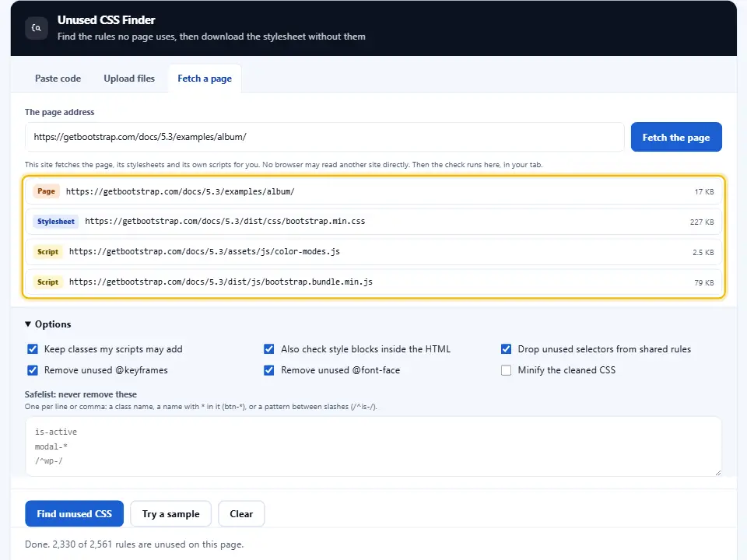Click the Clear button
This screenshot has height=560, width=747.
pos(241,514)
